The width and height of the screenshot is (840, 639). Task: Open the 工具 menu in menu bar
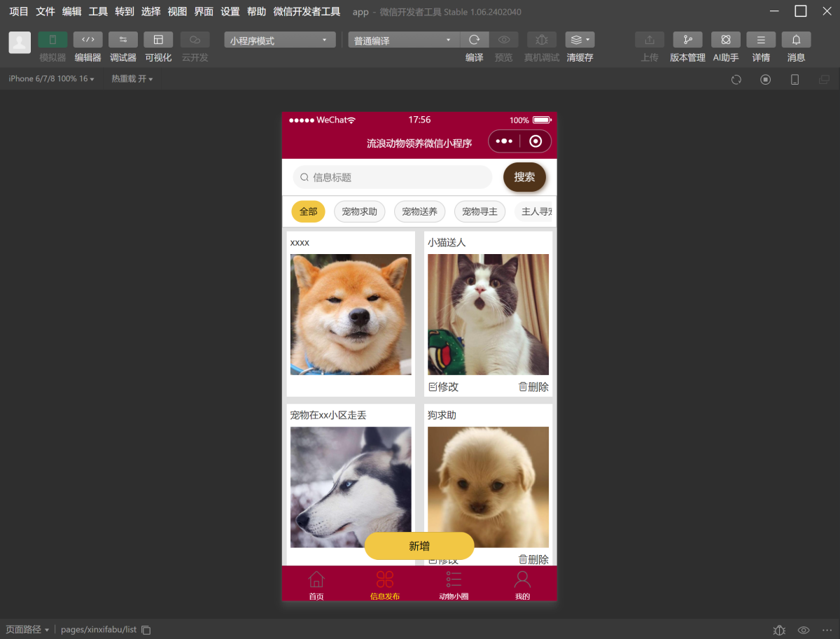click(x=98, y=12)
